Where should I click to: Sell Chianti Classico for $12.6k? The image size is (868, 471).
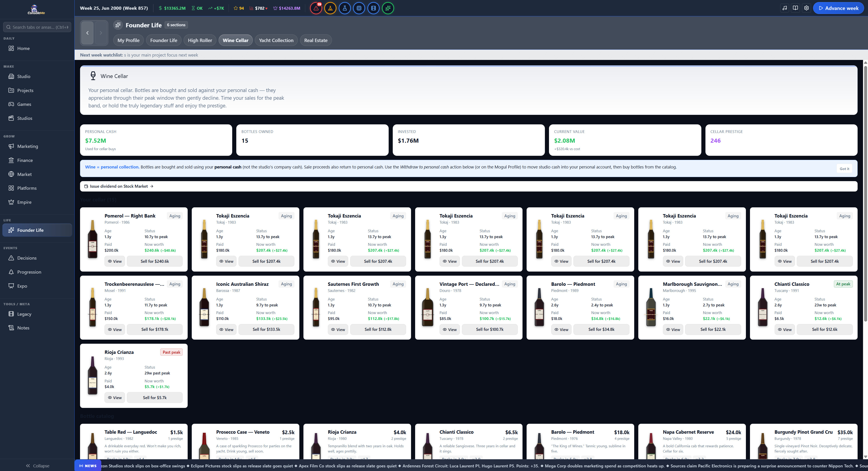click(825, 329)
